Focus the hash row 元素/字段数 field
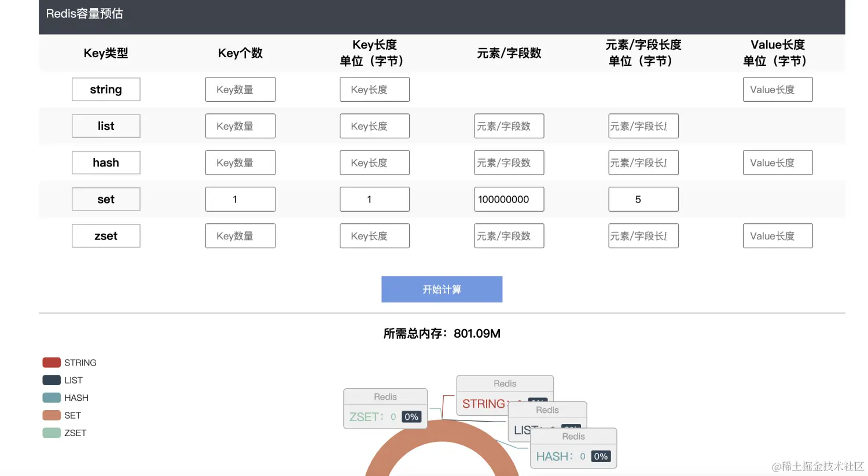Viewport: 868px width, 476px height. (x=509, y=163)
